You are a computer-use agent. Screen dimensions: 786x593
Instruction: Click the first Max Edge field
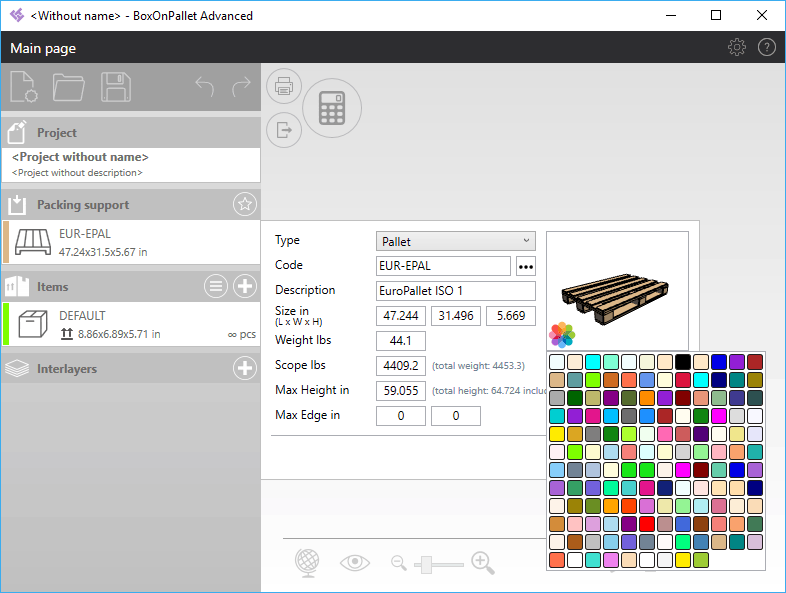pyautogui.click(x=401, y=416)
